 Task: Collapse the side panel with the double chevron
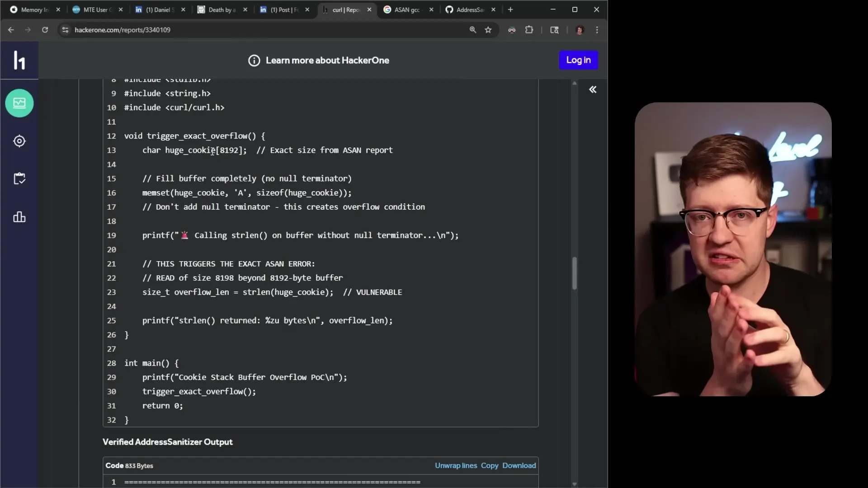point(592,89)
